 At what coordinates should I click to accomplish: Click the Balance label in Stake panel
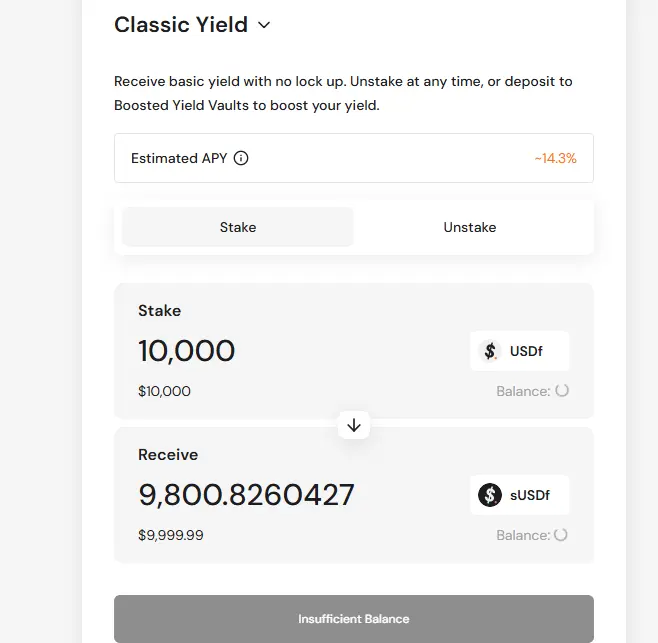[523, 391]
